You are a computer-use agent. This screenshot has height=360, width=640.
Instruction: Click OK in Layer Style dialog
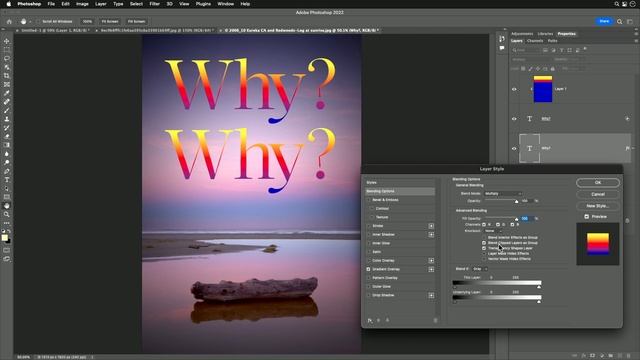598,182
